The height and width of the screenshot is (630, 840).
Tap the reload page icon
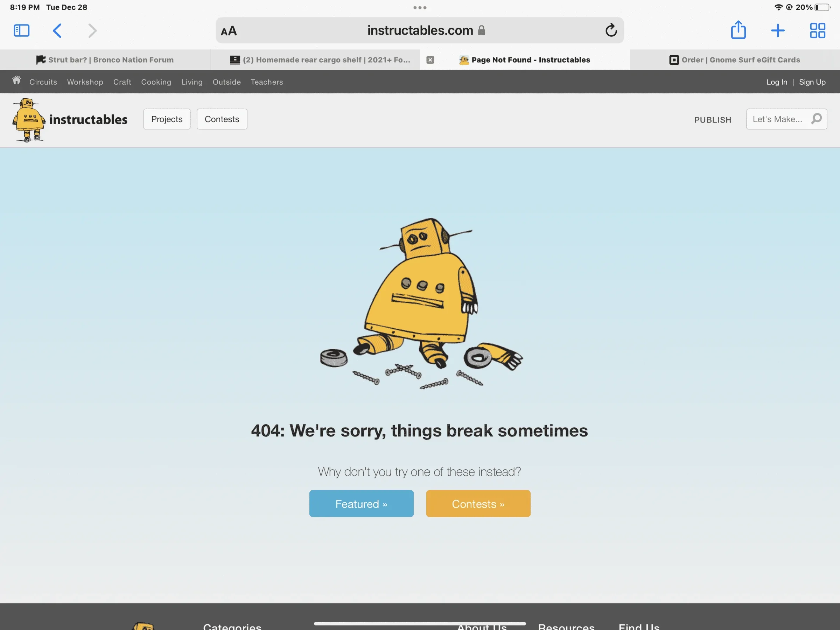click(x=611, y=30)
